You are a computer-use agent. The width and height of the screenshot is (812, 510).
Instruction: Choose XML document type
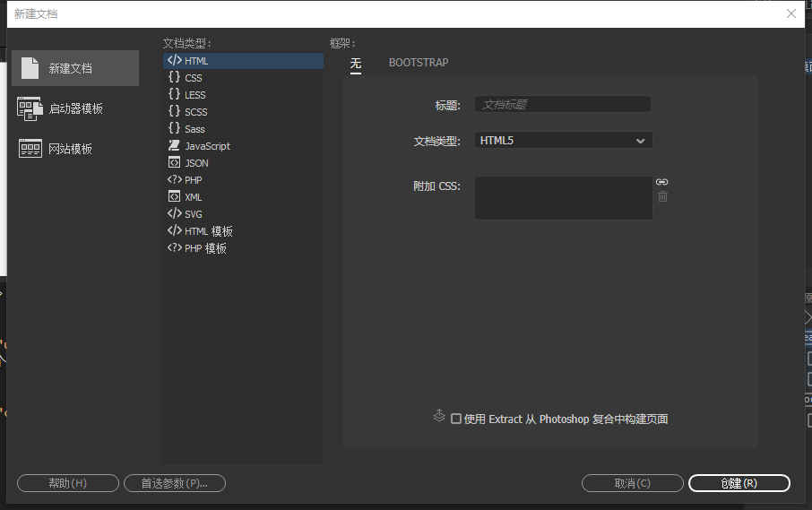(243, 197)
